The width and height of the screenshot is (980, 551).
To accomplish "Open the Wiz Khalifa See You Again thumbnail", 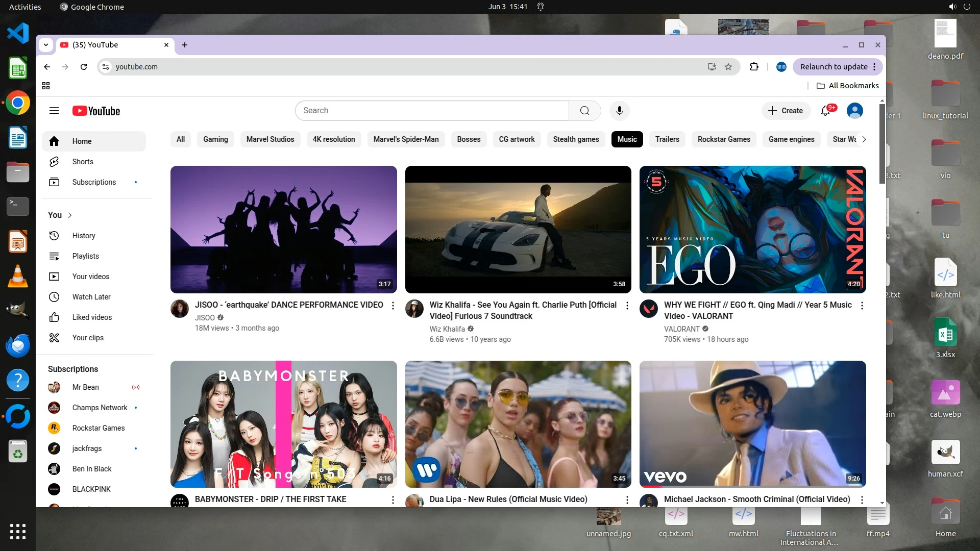I will point(518,229).
